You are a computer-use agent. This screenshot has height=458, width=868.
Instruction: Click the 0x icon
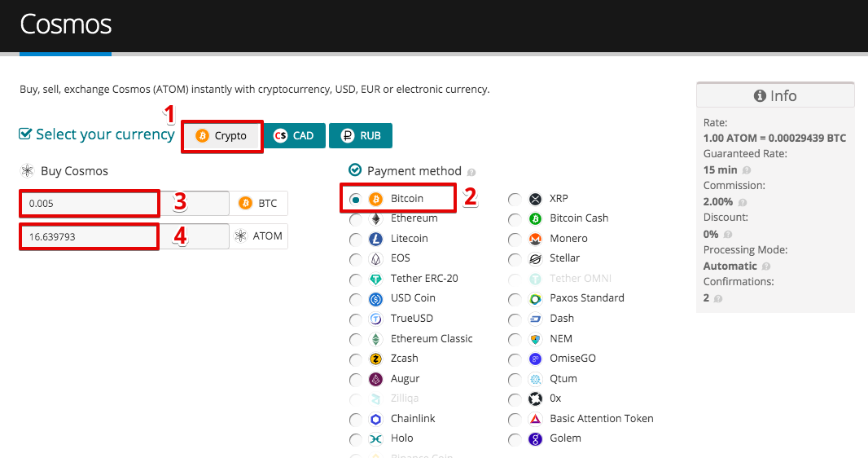pyautogui.click(x=535, y=399)
